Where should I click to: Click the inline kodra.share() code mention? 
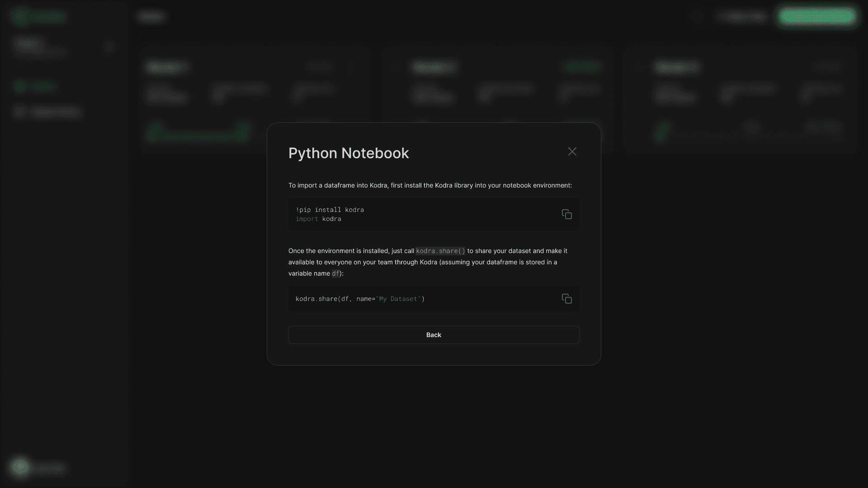pyautogui.click(x=440, y=251)
